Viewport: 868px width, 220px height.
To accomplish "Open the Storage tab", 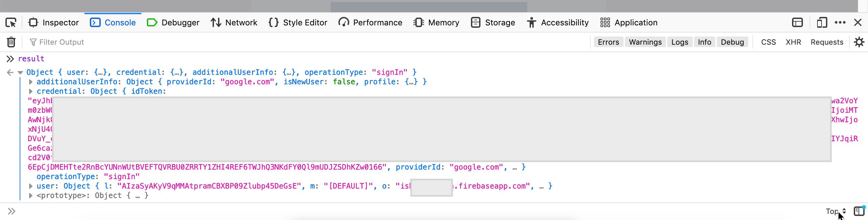I will tap(493, 23).
